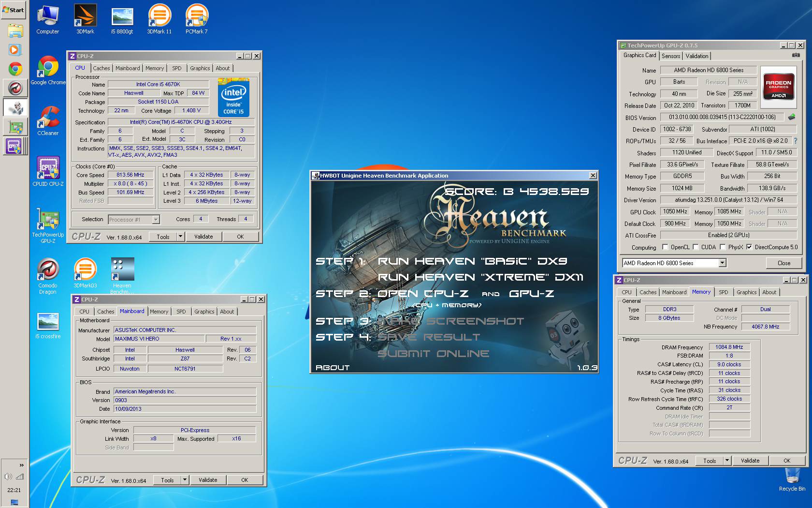Open the SPD tab in the Memory CPU-Z window
The width and height of the screenshot is (812, 508).
point(723,292)
